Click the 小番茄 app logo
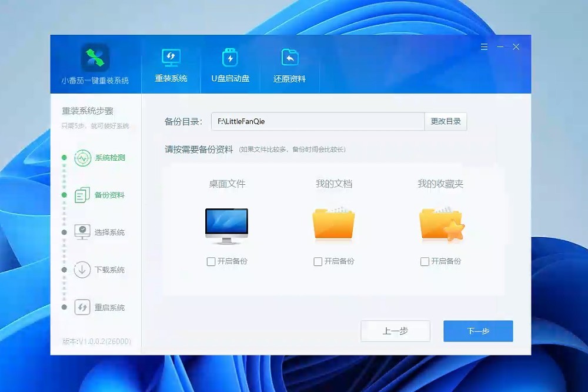 [x=95, y=57]
